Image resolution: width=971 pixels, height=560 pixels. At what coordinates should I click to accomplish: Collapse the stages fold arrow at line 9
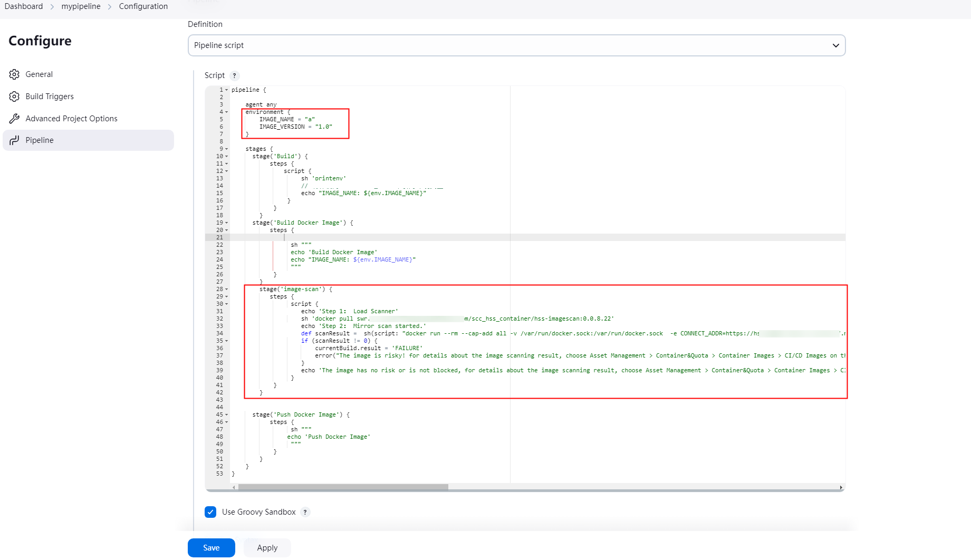point(227,149)
